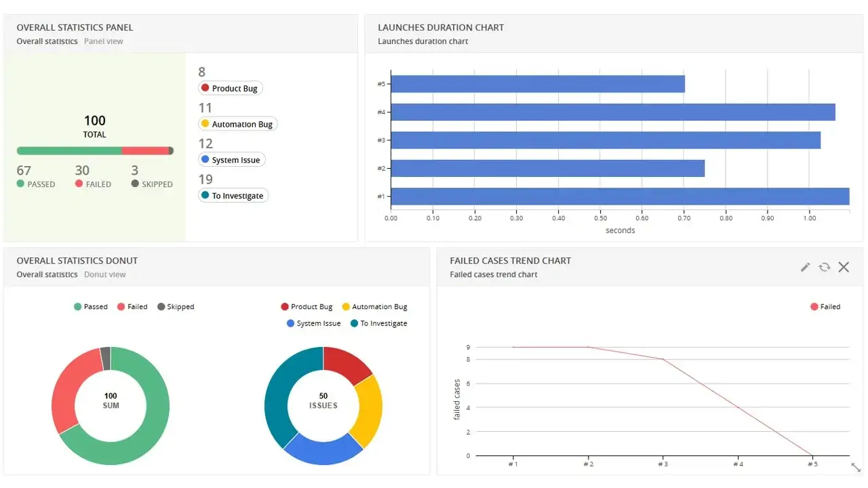
Task: Open To Investigate defect type badge
Action: click(233, 196)
